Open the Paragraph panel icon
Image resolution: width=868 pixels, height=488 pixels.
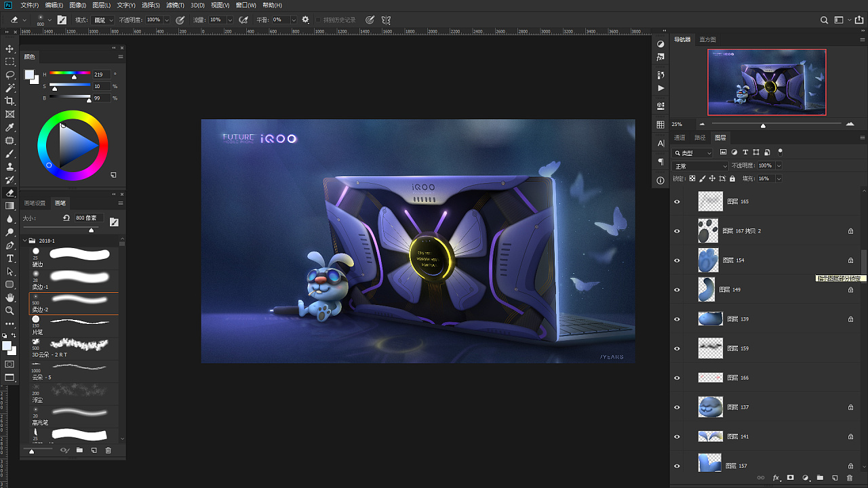pos(660,162)
